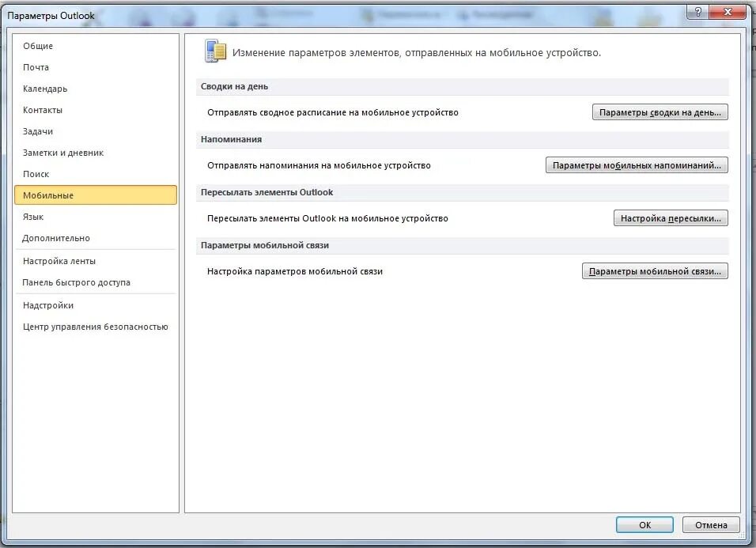
Task: Open the Надстройки category
Action: pyautogui.click(x=96, y=305)
